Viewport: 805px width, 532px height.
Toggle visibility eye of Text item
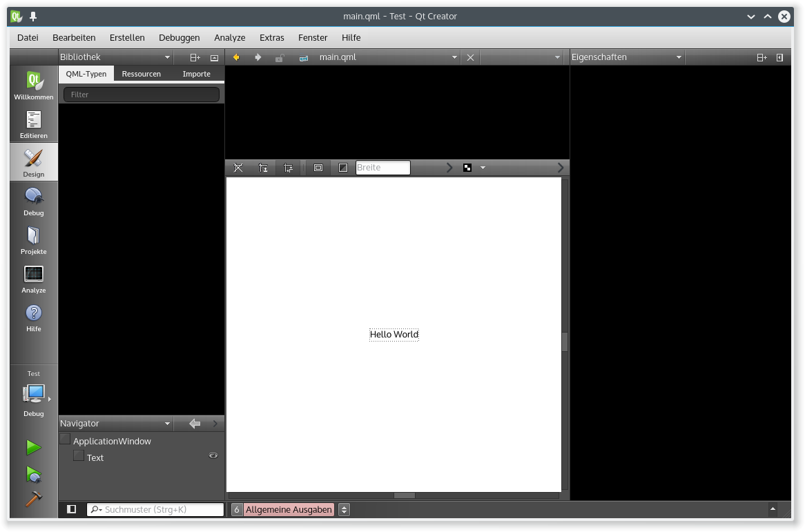[x=213, y=455]
